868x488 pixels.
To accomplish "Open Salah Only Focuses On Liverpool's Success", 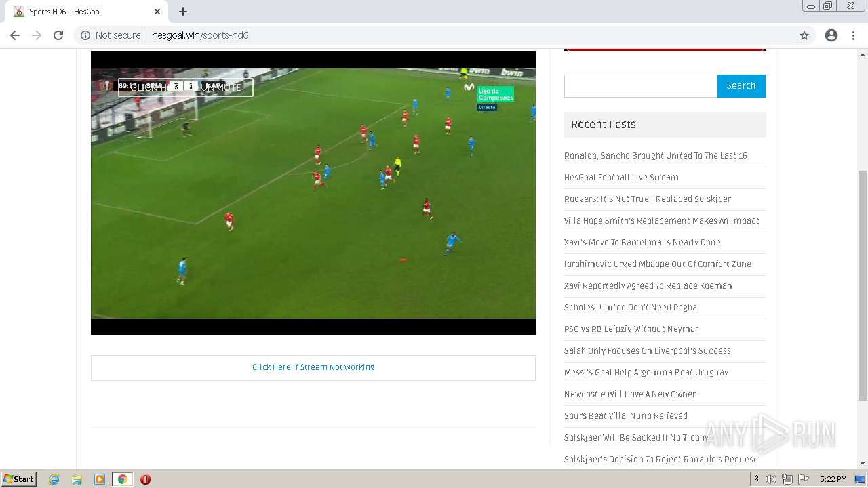I will click(648, 351).
